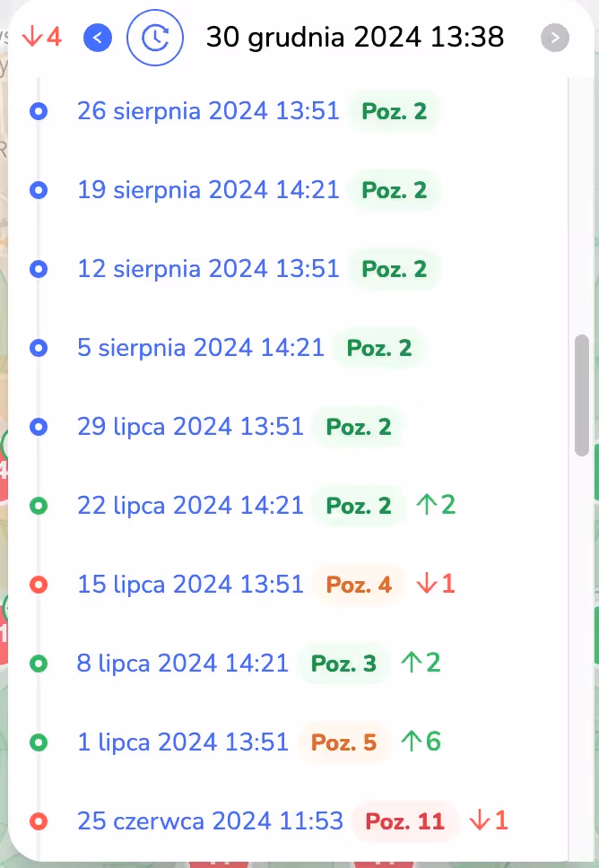Click timeline dot for 26 sierpnia
599x868 pixels.
pyautogui.click(x=39, y=111)
